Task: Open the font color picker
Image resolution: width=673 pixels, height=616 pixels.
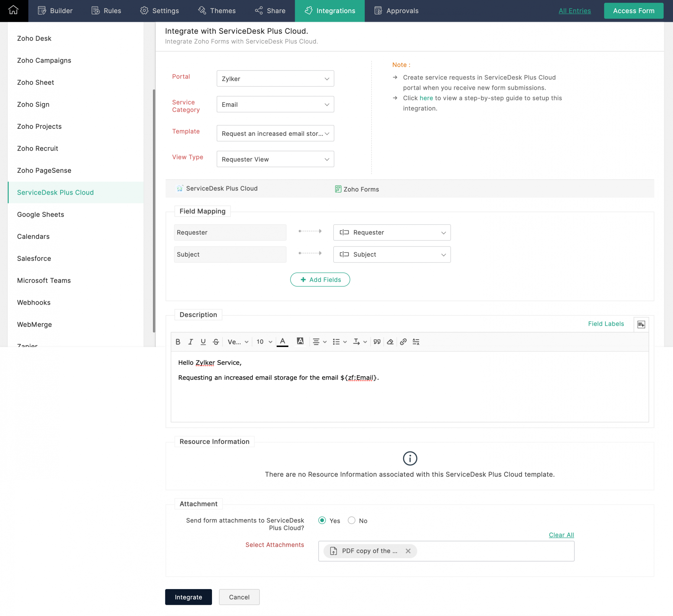Action: coord(283,342)
